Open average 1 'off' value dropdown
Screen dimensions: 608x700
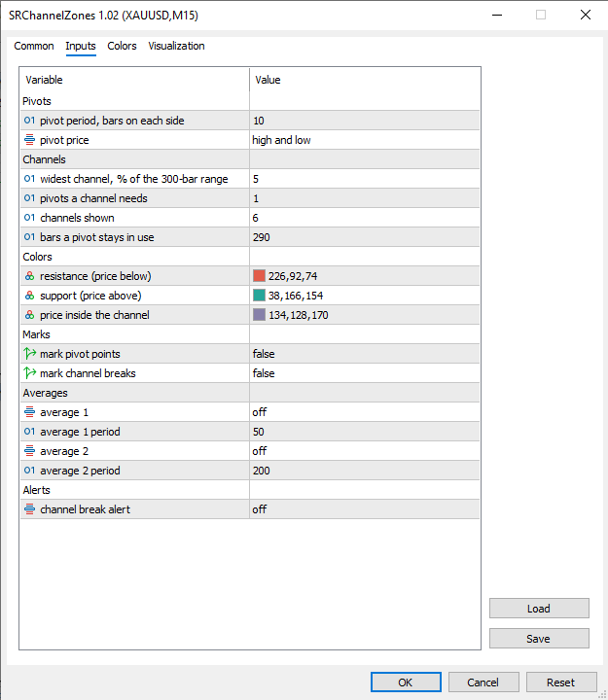(x=365, y=412)
